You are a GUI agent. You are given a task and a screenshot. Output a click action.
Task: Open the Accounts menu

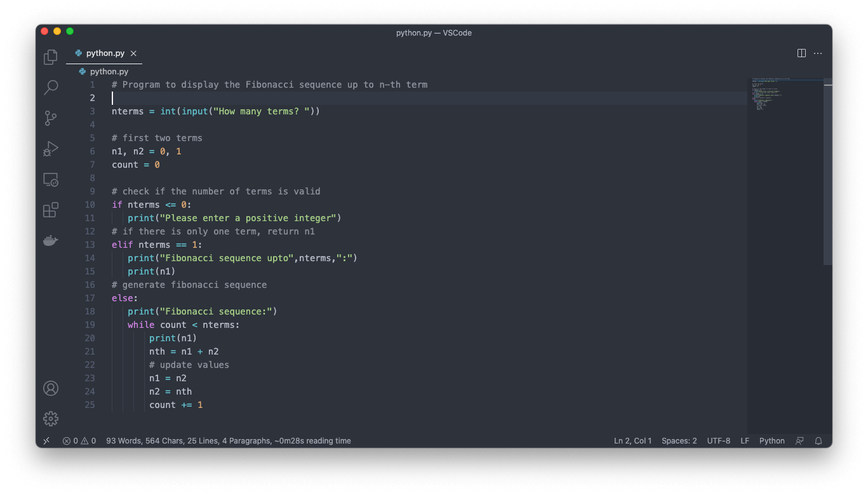click(50, 388)
